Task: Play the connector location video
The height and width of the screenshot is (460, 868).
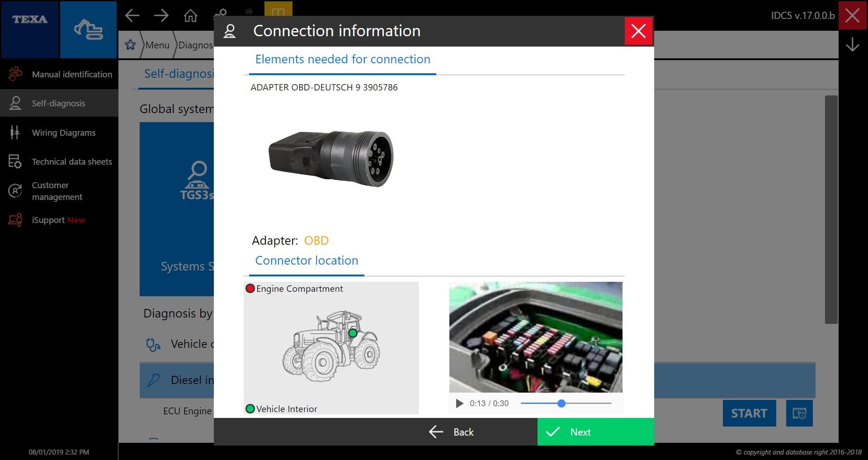Action: (460, 403)
